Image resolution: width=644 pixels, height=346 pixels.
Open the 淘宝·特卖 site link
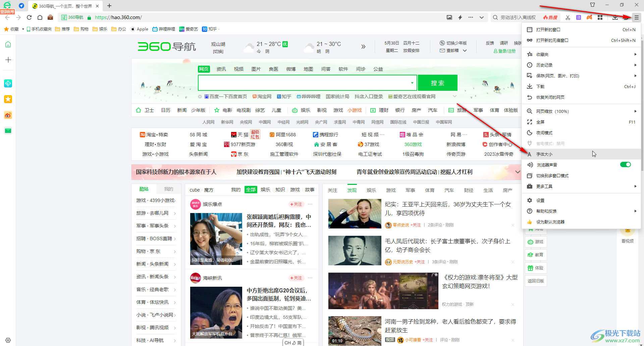coord(154,135)
